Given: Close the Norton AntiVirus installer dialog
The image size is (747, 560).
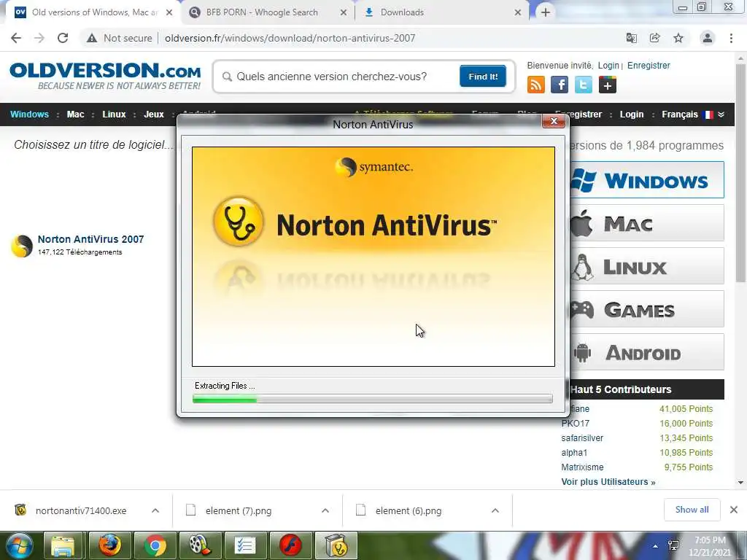Looking at the screenshot, I should pos(554,121).
